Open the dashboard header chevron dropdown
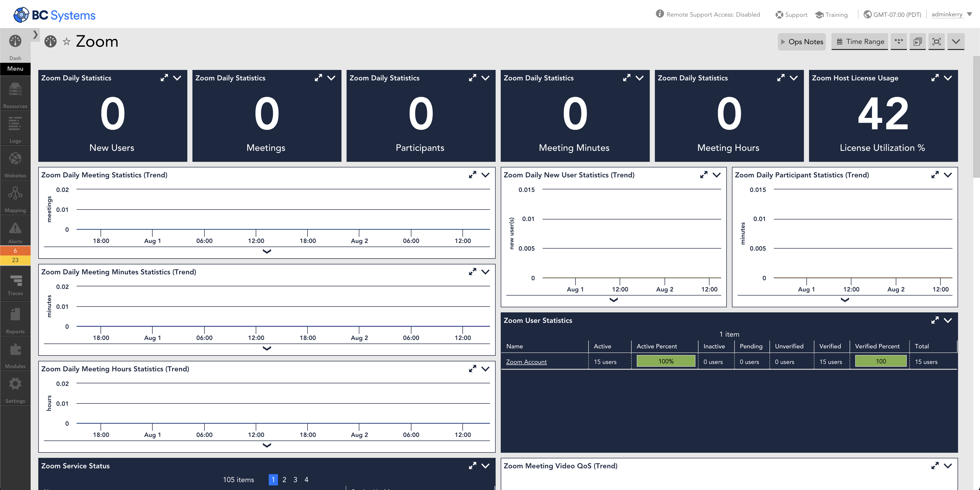The height and width of the screenshot is (490, 980). 956,41
